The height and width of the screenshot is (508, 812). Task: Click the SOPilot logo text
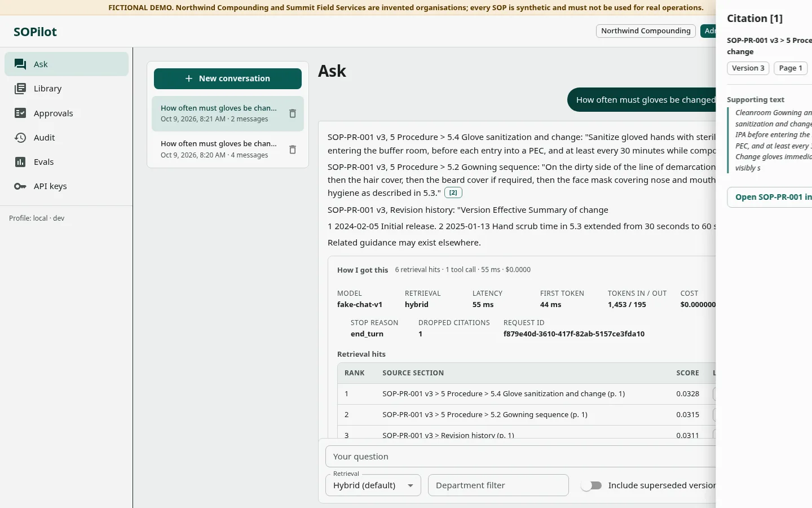tap(35, 32)
